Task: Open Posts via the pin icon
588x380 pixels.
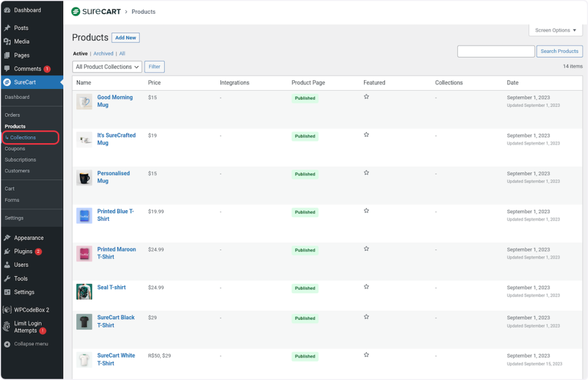Action: [x=7, y=28]
